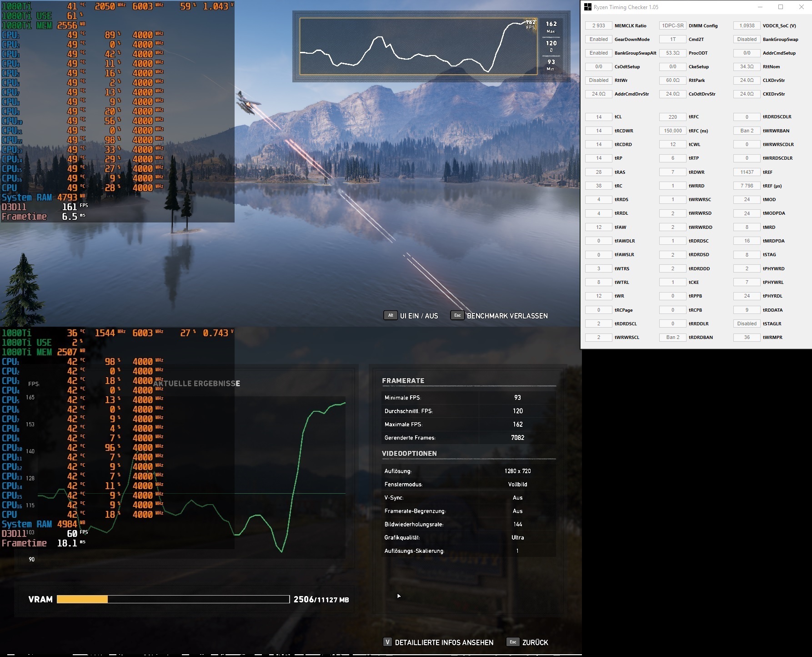Click the 'Fenstermodus:' Vollbild row

coord(469,484)
